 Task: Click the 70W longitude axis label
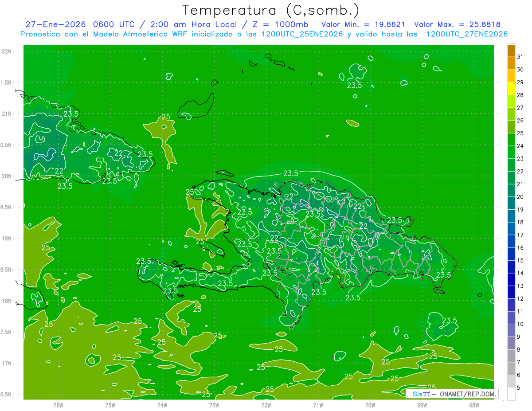370,405
